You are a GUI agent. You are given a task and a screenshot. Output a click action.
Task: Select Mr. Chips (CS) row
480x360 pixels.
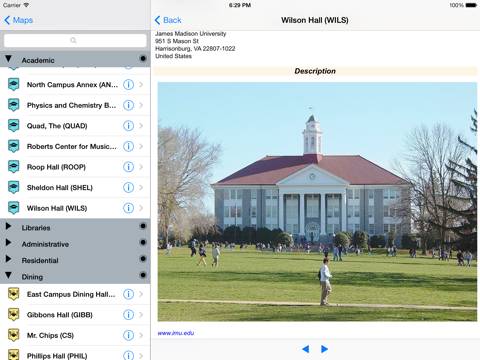pyautogui.click(x=75, y=335)
